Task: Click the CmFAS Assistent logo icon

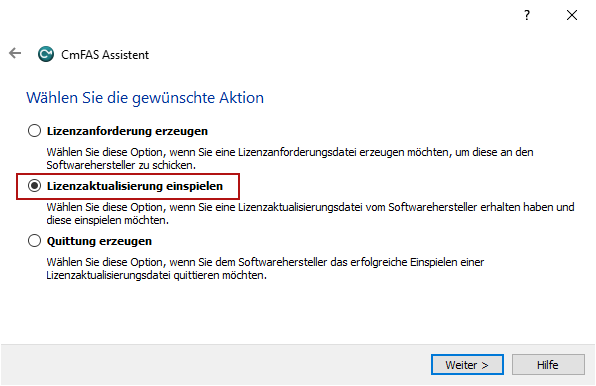Action: click(x=46, y=54)
